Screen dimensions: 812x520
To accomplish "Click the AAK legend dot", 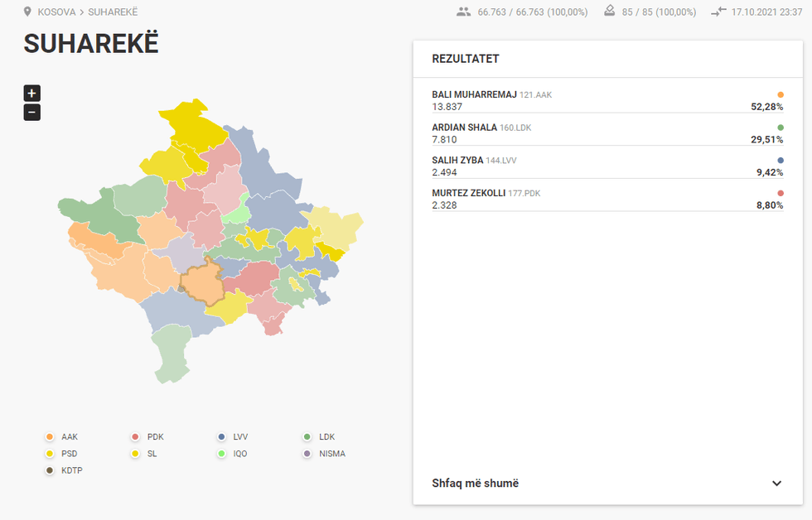I will [50, 436].
